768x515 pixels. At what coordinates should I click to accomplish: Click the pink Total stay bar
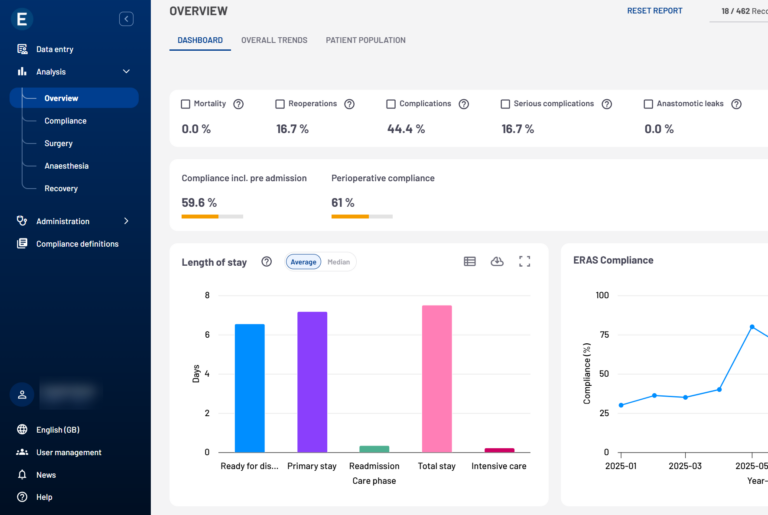437,379
